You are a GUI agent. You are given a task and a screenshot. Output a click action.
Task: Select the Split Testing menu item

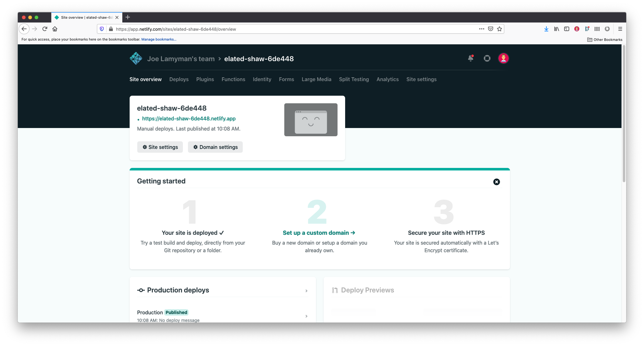(354, 79)
